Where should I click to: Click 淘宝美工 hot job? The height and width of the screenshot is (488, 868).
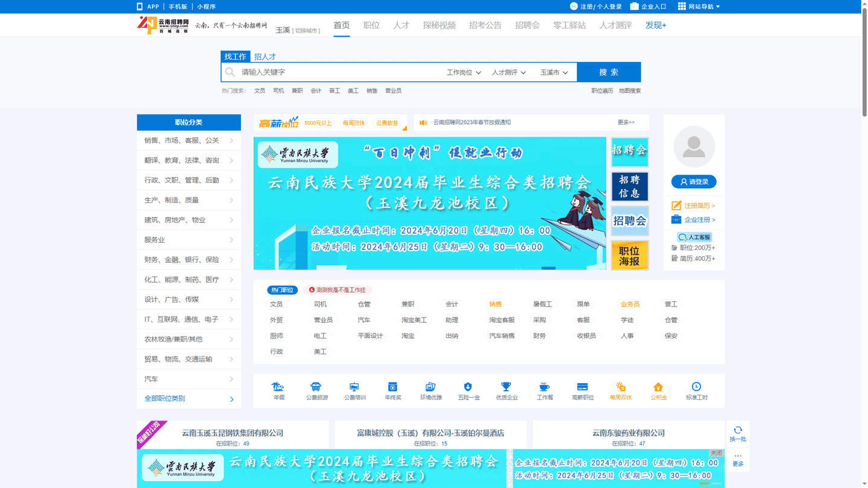click(x=414, y=320)
